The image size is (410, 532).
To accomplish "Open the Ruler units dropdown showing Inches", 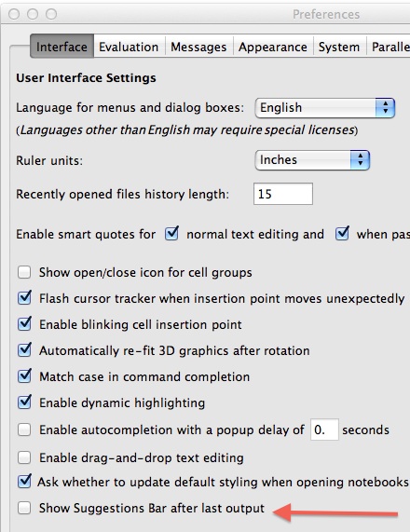I will (x=312, y=160).
